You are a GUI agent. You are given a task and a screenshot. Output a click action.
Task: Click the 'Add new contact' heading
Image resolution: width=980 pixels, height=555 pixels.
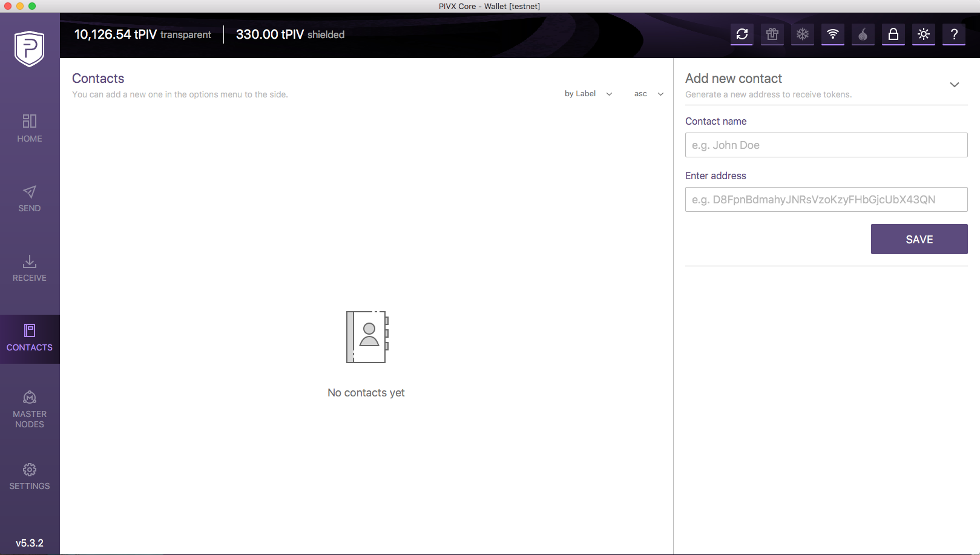[734, 79]
